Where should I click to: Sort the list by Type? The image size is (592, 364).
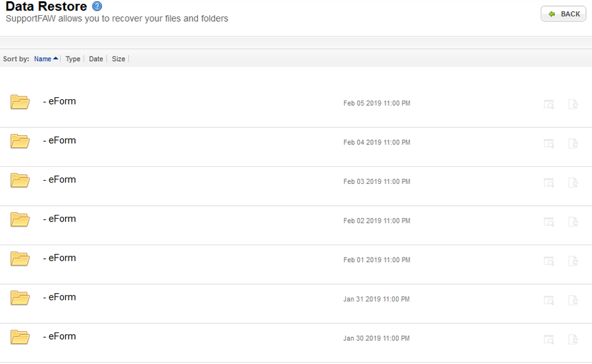(73, 59)
